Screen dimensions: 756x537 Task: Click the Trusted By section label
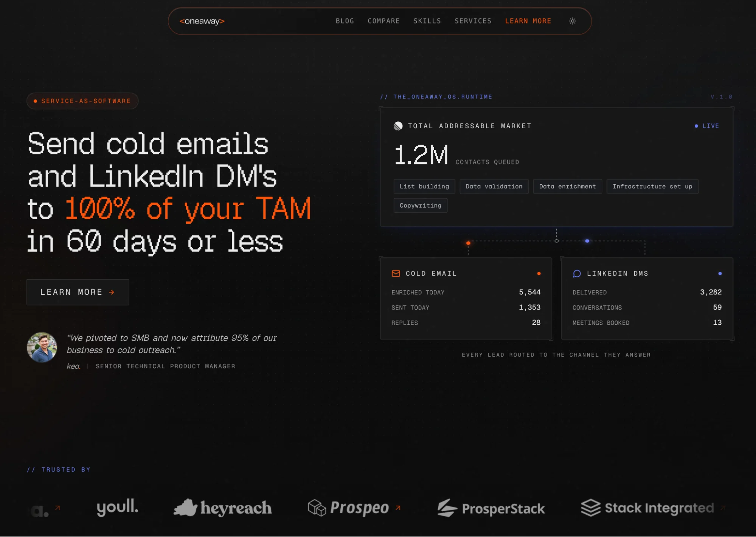[x=59, y=470]
